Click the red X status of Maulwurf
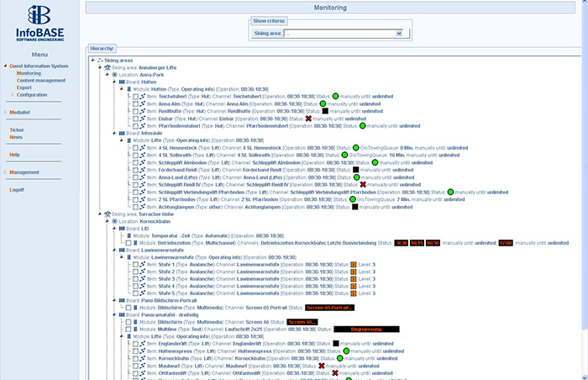This screenshot has width=588, height=380. click(x=322, y=366)
